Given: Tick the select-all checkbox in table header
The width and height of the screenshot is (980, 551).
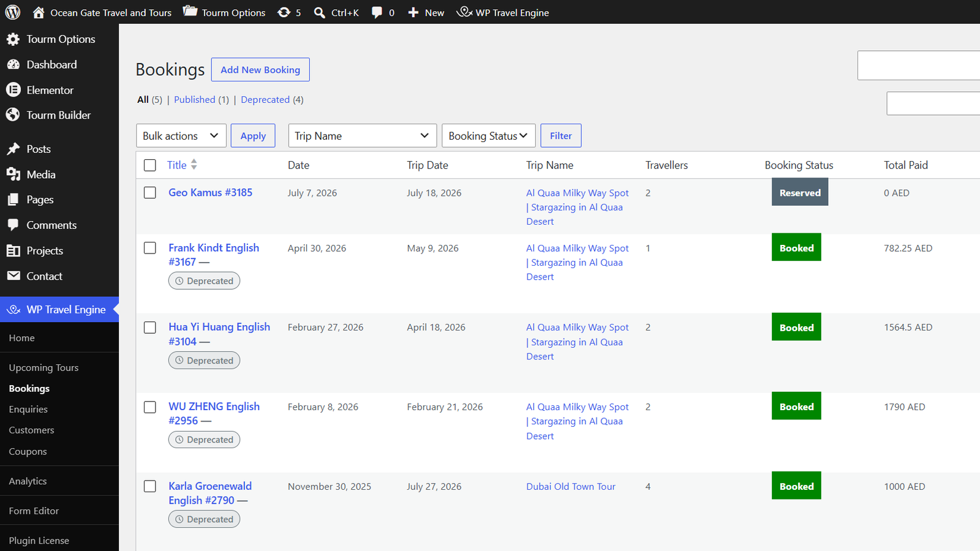Looking at the screenshot, I should coord(150,165).
